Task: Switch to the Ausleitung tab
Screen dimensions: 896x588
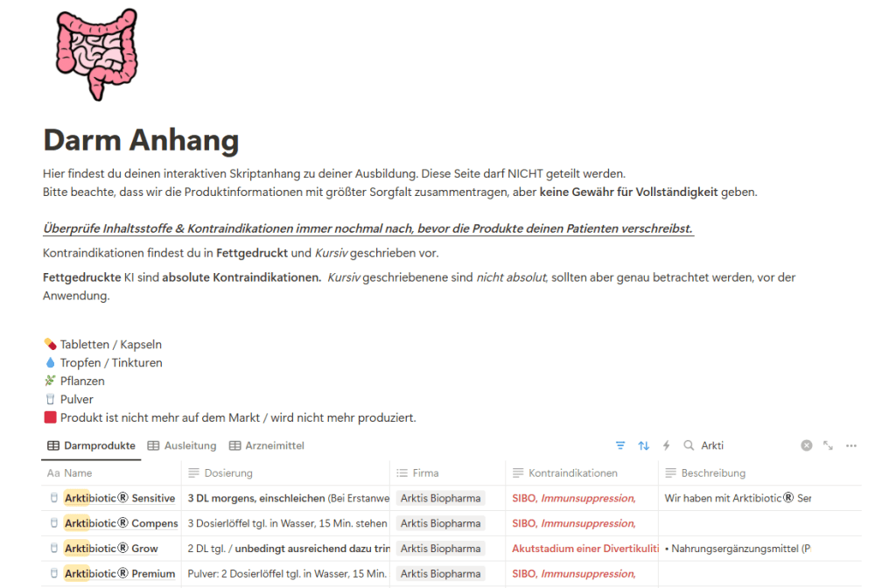Action: [x=182, y=445]
